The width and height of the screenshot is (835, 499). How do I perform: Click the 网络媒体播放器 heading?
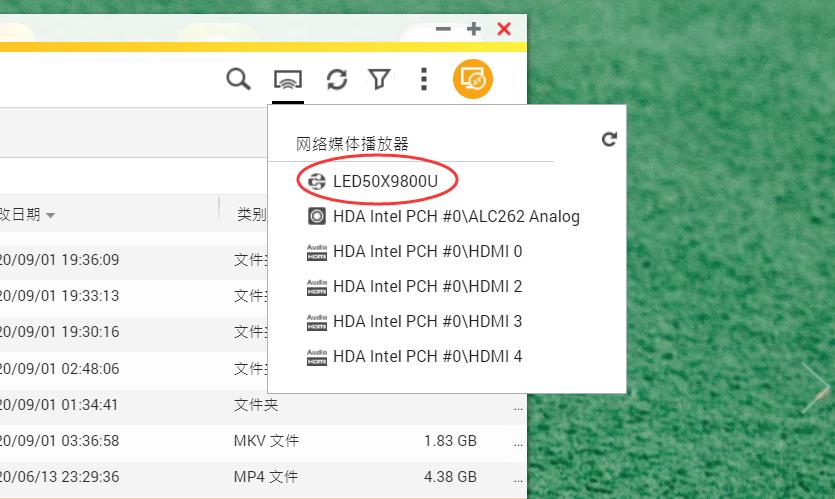[352, 144]
